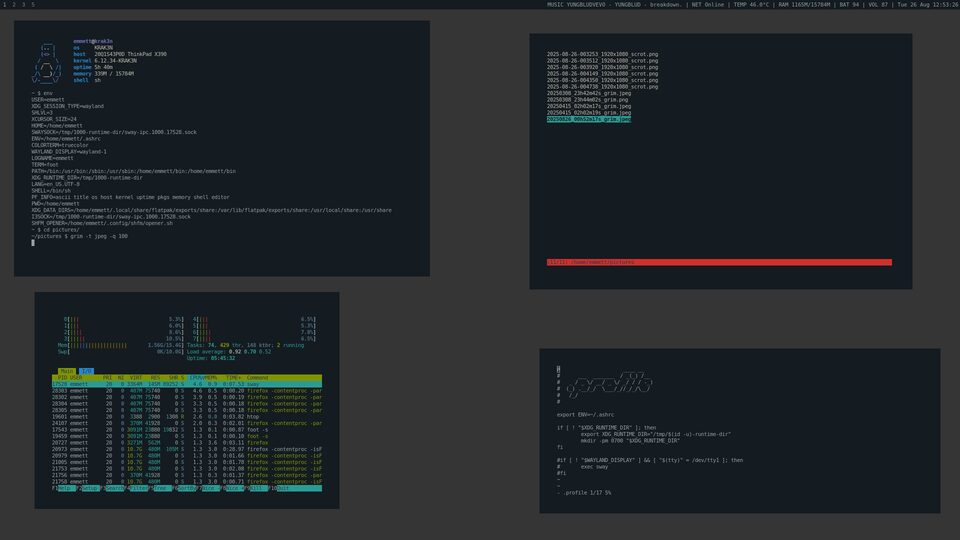
Task: Click the BAT 94 status entry
Action: click(850, 4)
